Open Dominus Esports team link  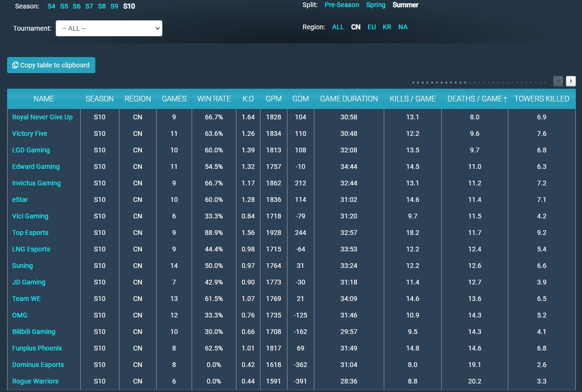38,365
